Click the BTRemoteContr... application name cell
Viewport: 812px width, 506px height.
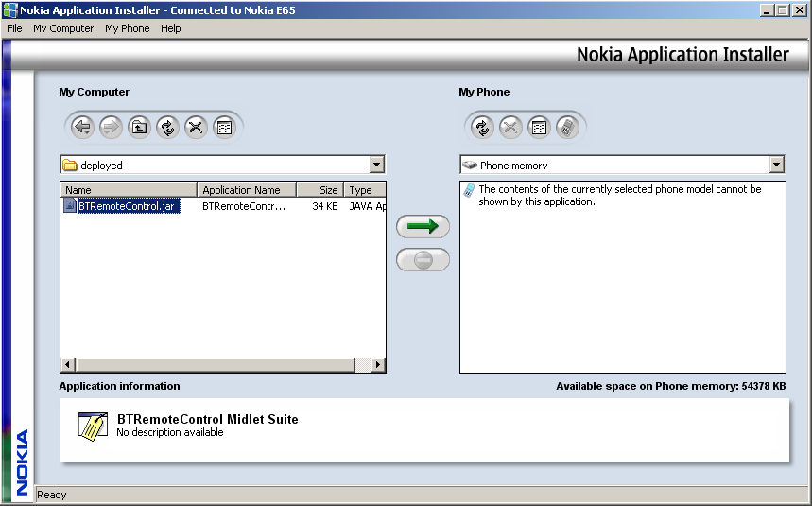[x=243, y=206]
